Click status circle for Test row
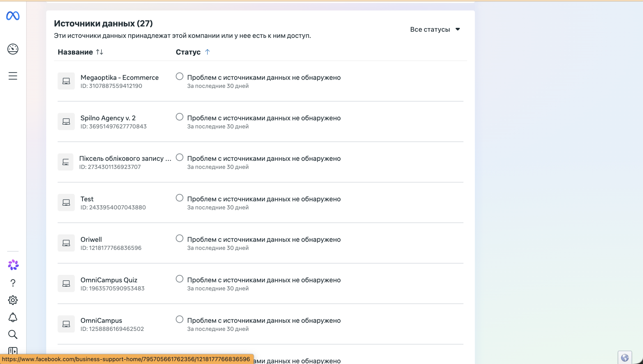This screenshot has width=643, height=364. pos(179,198)
